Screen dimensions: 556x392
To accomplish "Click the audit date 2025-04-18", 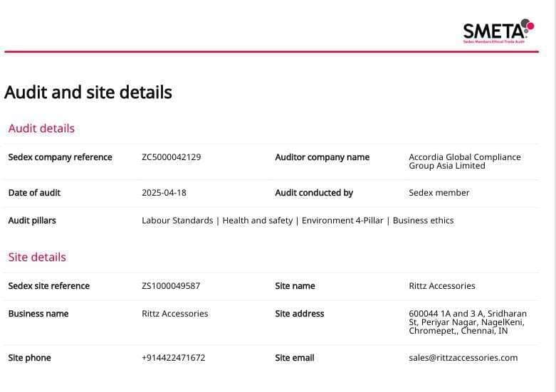I will [x=164, y=193].
